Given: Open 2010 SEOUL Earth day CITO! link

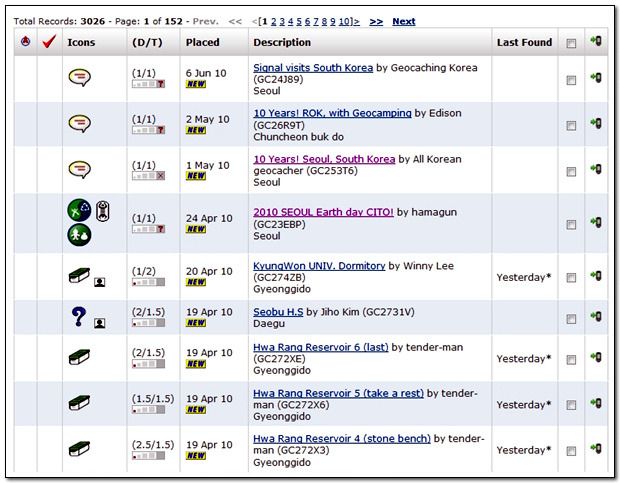Looking at the screenshot, I should coord(323,212).
